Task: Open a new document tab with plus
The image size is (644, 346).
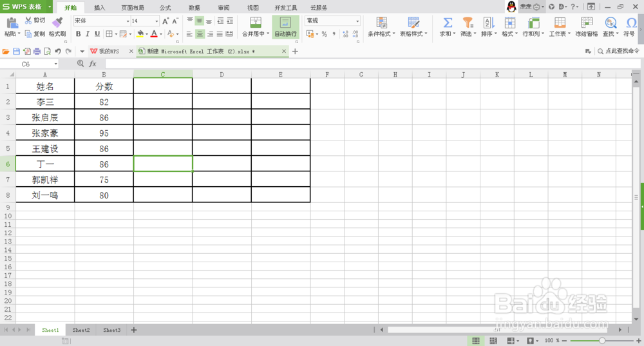Action: coord(295,52)
